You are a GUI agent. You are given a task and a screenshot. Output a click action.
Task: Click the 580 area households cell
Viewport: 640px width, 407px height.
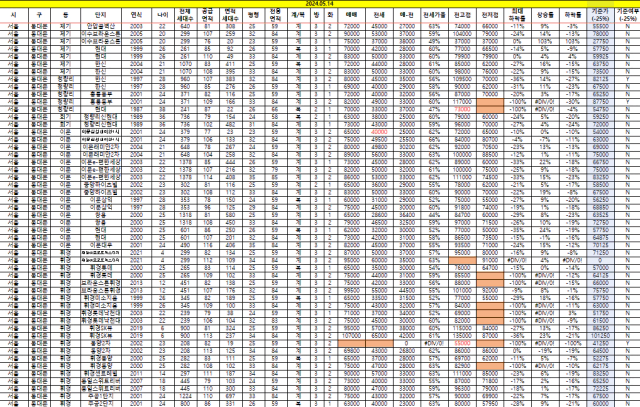(230, 215)
